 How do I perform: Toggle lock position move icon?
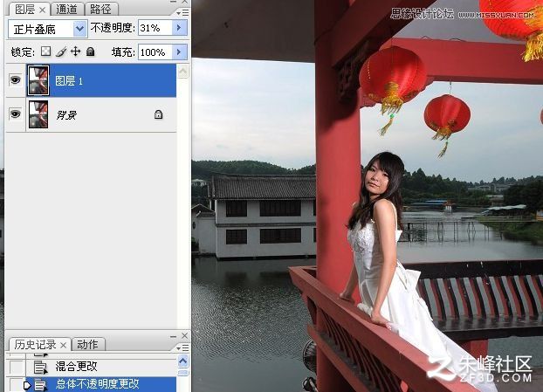coord(75,52)
